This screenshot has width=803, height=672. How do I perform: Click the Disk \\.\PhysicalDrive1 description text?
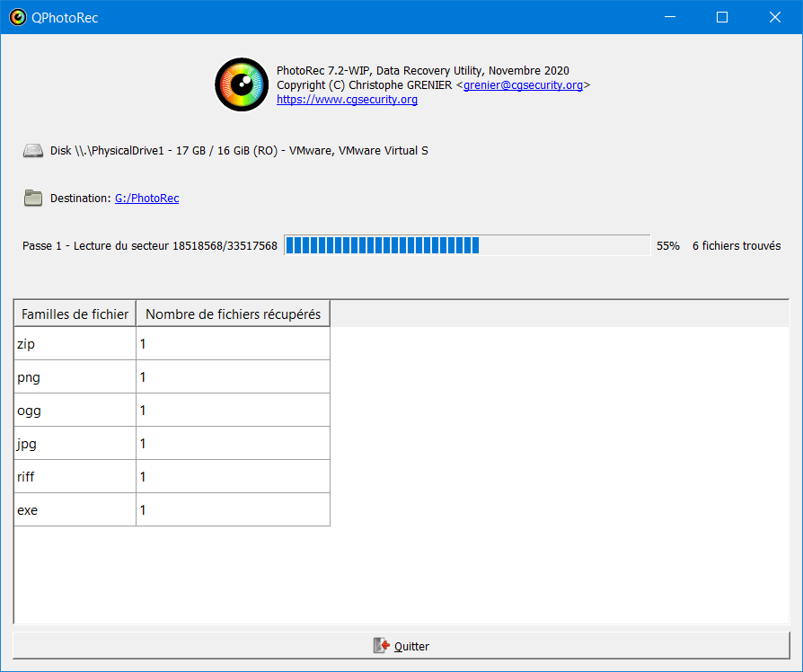tap(239, 151)
